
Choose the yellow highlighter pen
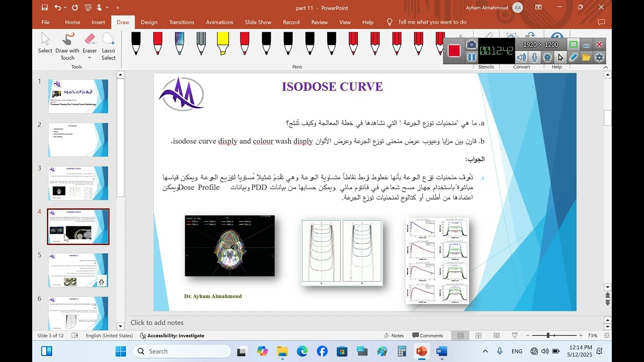[223, 43]
